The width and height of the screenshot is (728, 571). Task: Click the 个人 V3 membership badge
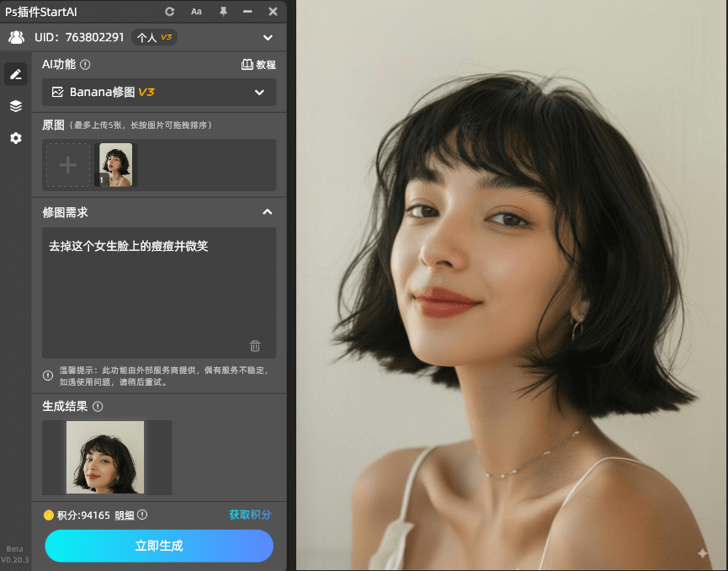click(x=154, y=37)
